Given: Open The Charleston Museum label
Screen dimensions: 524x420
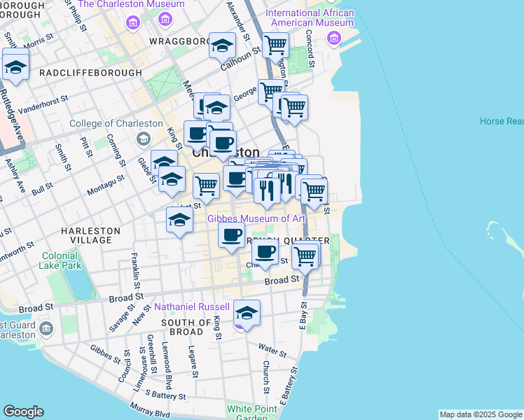Looking at the screenshot, I should point(131,4).
